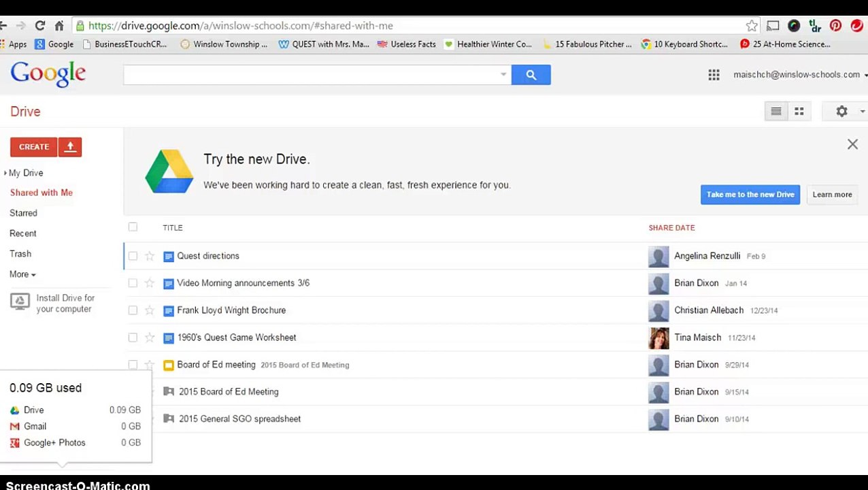Expand the My Drive tree arrow
This screenshot has width=868, height=490.
[x=5, y=174]
